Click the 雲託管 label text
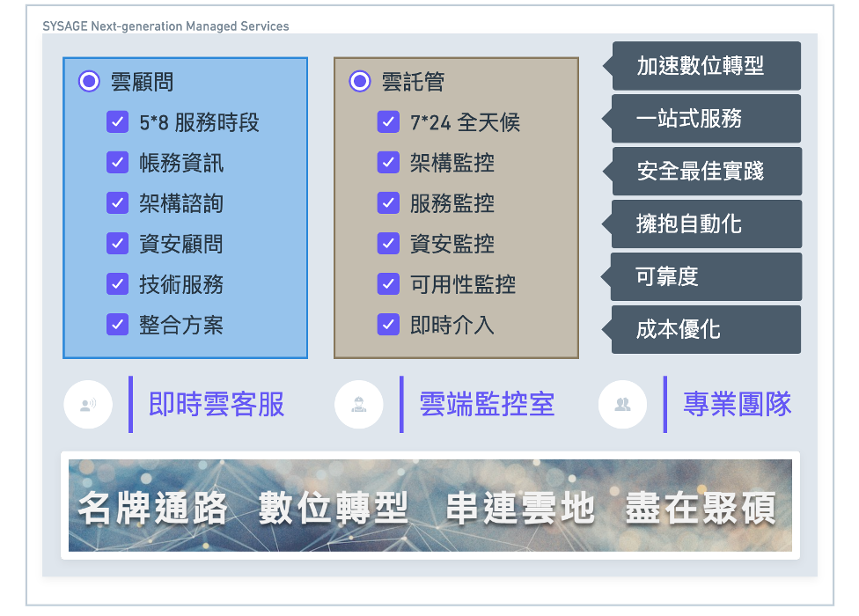The width and height of the screenshot is (859, 616). [x=413, y=82]
